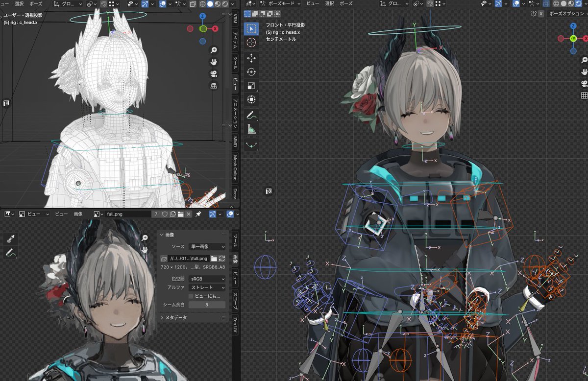
Task: Click the X axis on the left viewport gizmo
Action: click(x=215, y=29)
